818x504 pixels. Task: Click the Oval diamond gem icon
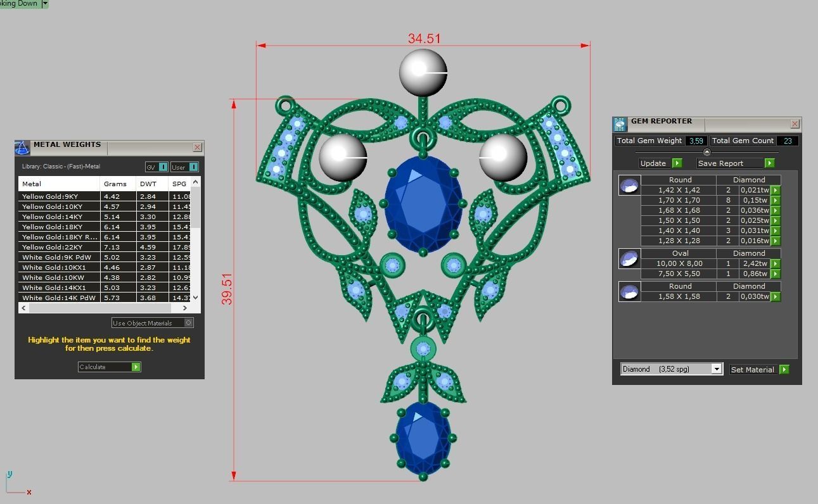point(629,259)
